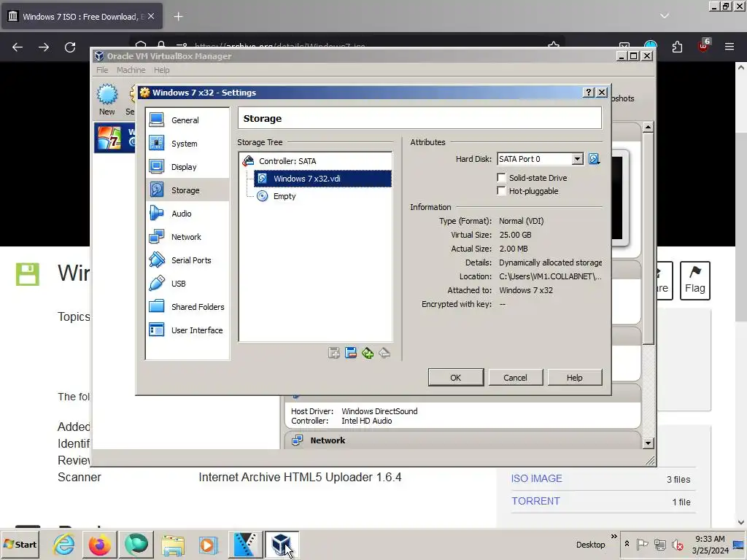Click New machine icon in VirtualBox

(107, 99)
